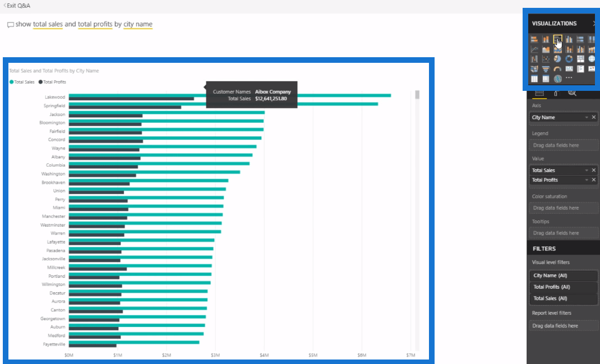
Task: Select the Lakewood Total Sales bar
Action: [x=230, y=95]
